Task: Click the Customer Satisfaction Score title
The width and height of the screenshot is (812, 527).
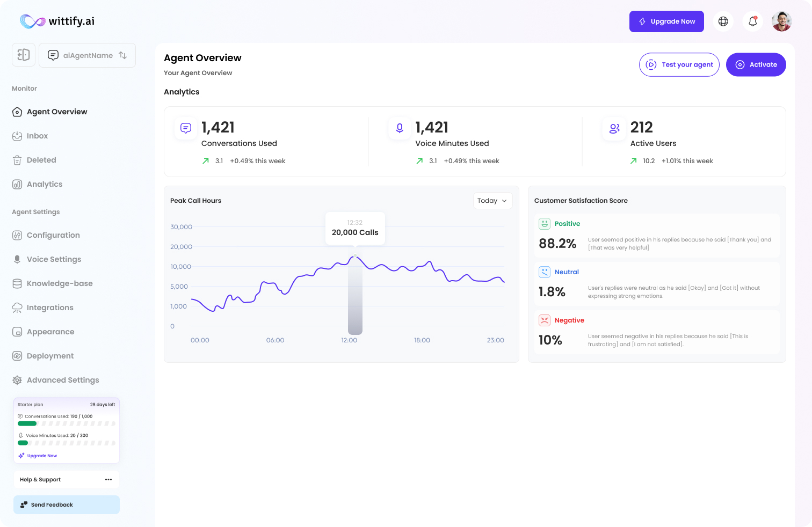Action: point(581,201)
